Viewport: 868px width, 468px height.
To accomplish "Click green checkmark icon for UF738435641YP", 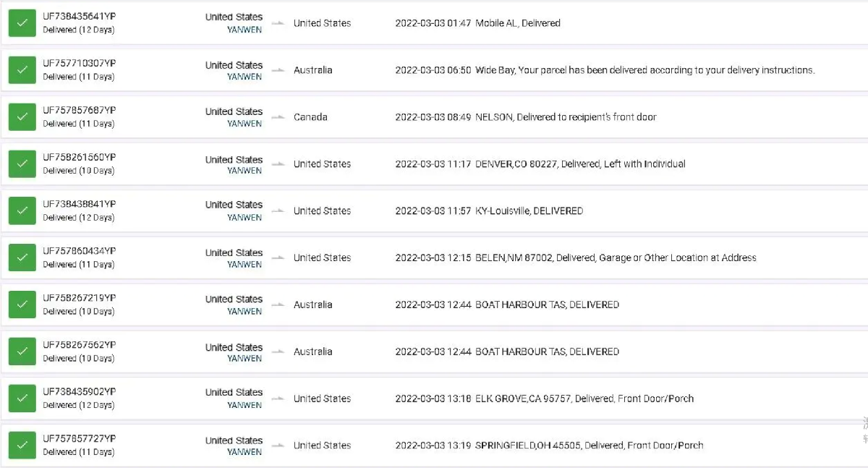I will click(22, 23).
